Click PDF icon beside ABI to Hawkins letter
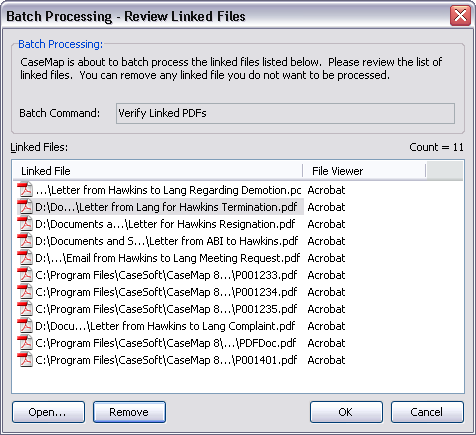This screenshot has width=476, height=435. (25, 241)
